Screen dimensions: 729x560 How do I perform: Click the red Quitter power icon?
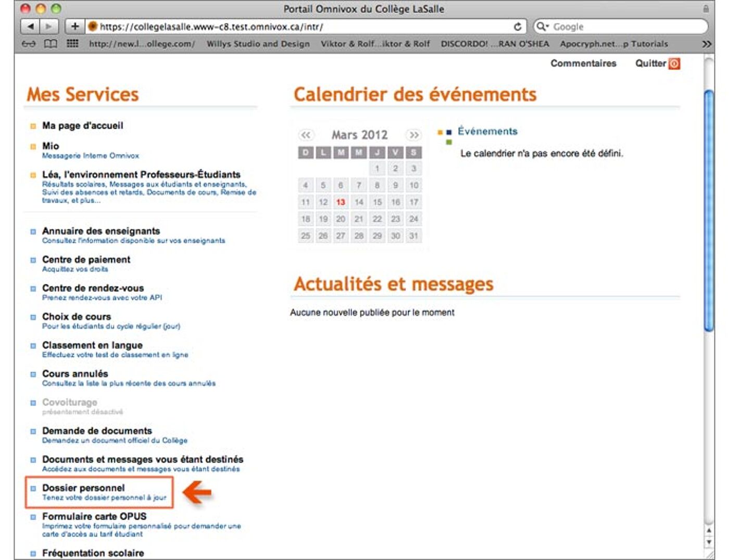tap(674, 64)
